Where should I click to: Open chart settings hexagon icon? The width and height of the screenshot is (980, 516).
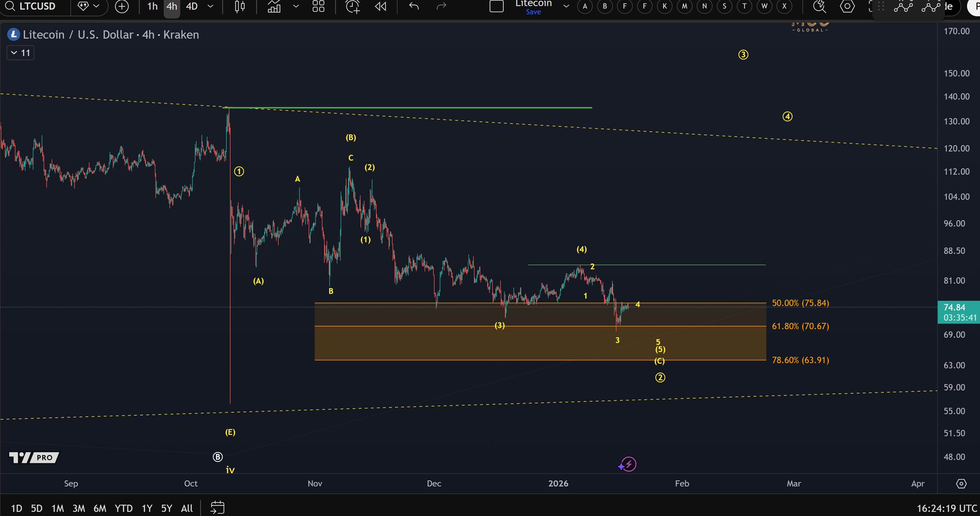847,6
